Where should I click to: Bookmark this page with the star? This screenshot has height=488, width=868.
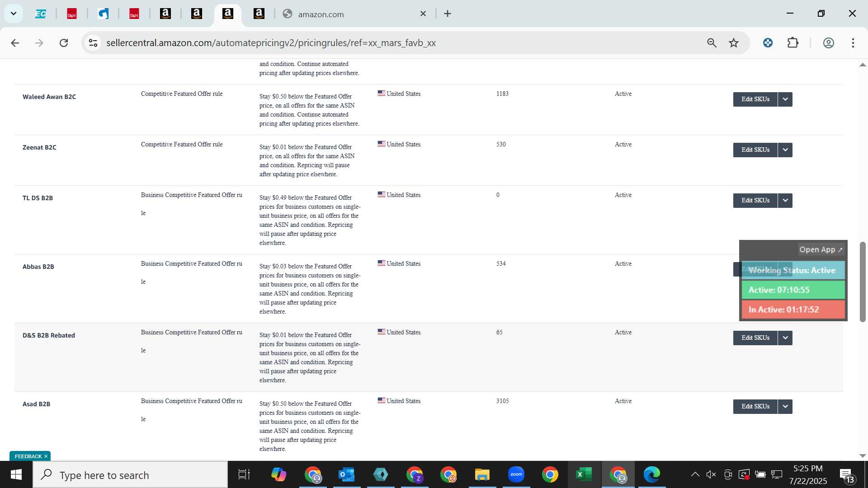(734, 43)
